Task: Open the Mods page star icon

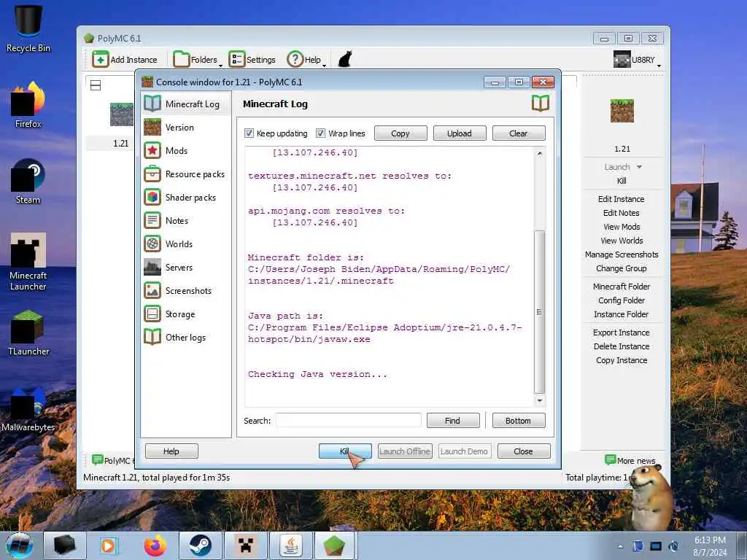Action: (152, 150)
